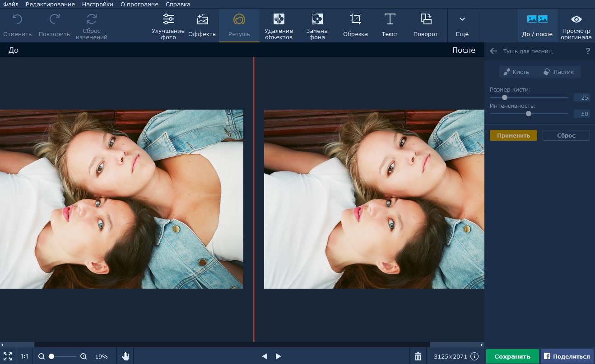Open the Текст tool
595x364 pixels.
click(390, 26)
